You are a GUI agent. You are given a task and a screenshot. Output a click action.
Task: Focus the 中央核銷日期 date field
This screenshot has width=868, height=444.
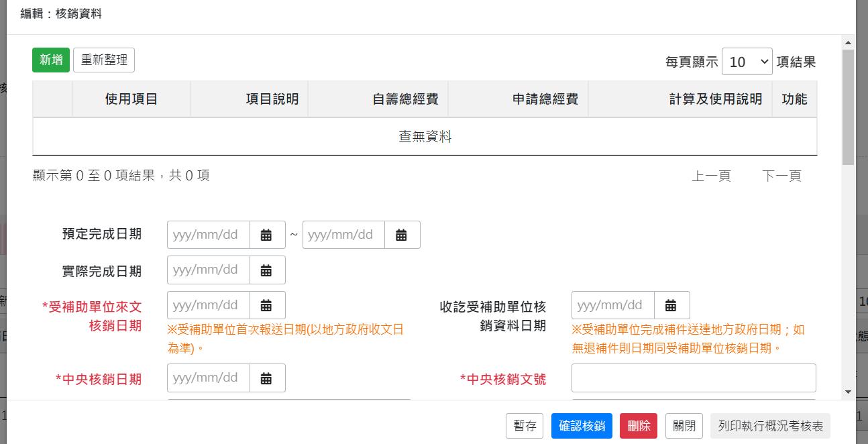click(209, 378)
